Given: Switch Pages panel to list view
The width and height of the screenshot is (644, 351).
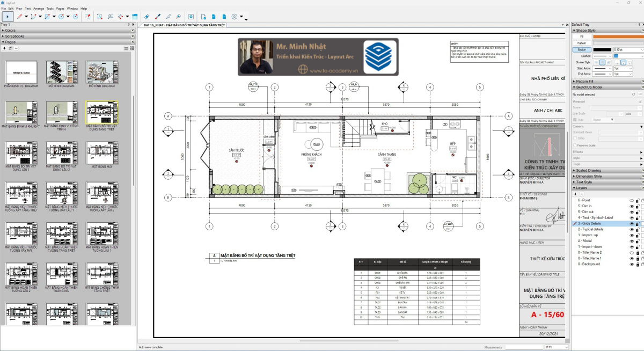Looking at the screenshot, I should (x=126, y=48).
